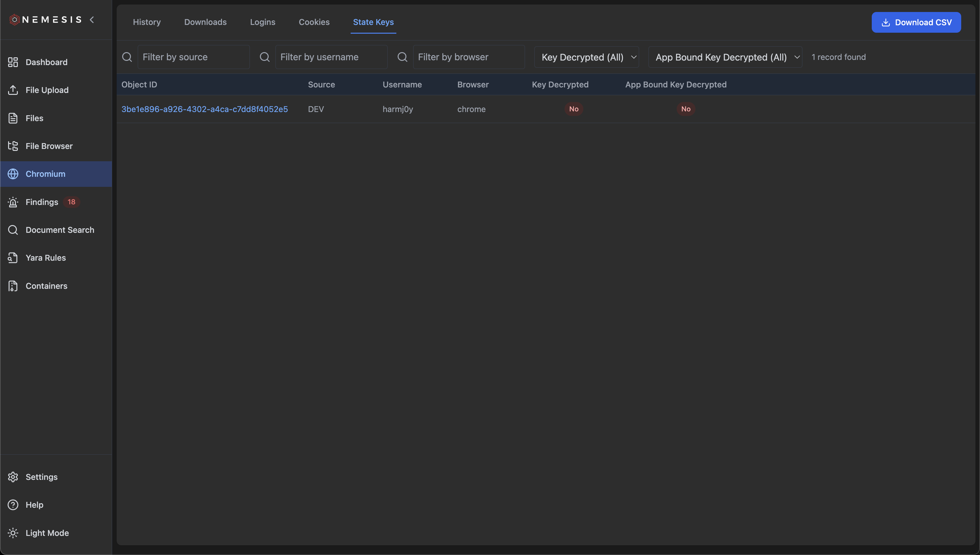Expand the Key Decrypted (All) chevron
The image size is (980, 555).
pyautogui.click(x=634, y=57)
